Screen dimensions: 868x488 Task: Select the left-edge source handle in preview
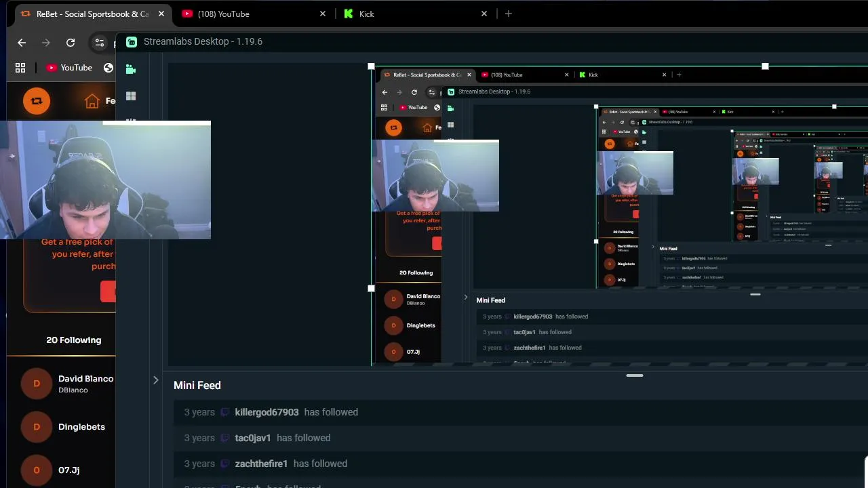point(371,288)
